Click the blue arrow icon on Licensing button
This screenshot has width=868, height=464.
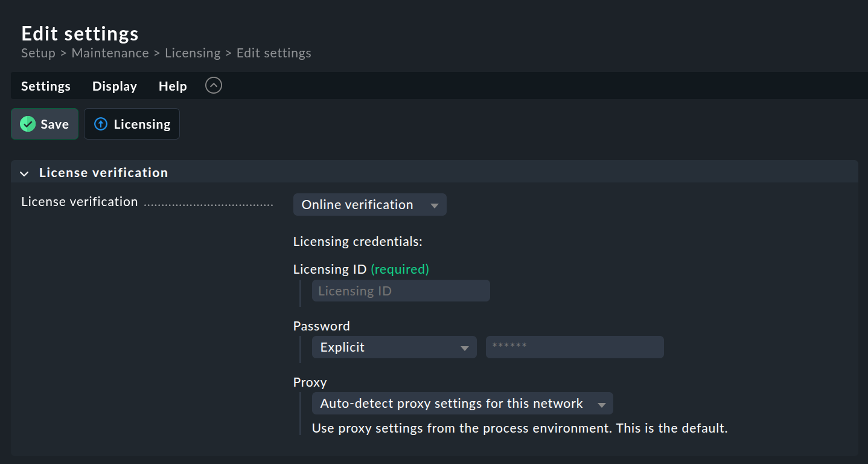coord(101,124)
